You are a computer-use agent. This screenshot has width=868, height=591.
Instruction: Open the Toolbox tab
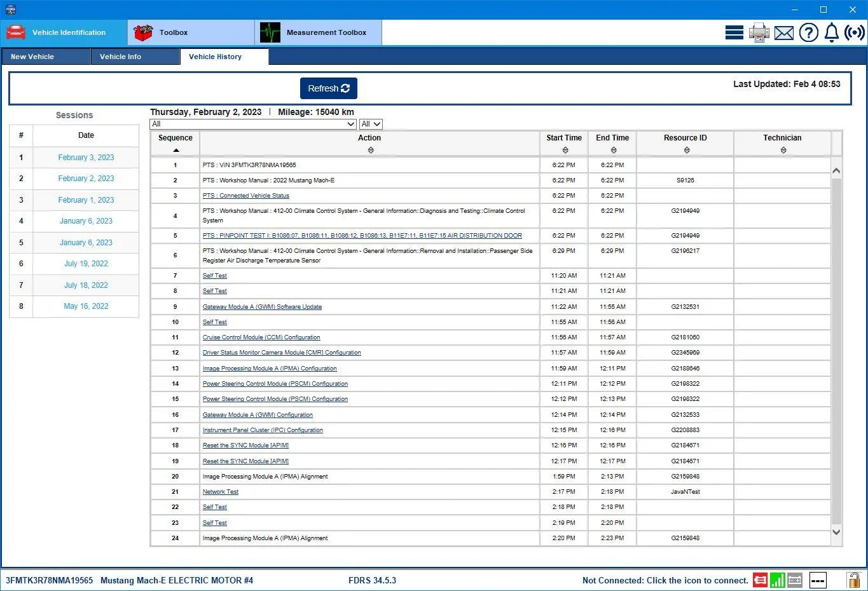pos(191,32)
